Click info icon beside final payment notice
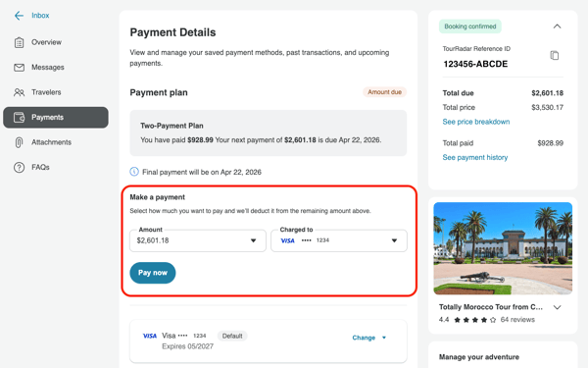This screenshot has height=368, width=588. coord(134,172)
